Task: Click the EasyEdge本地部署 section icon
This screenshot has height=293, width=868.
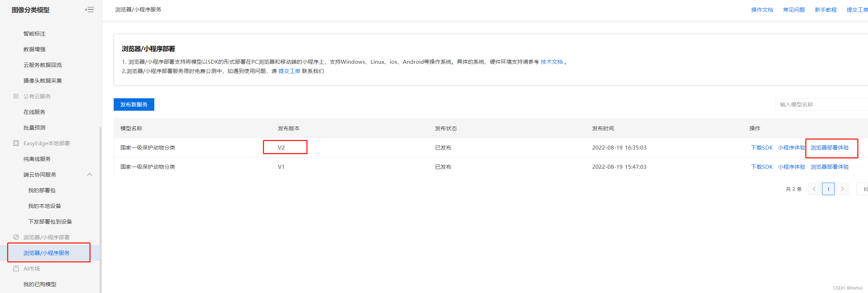Action: click(x=16, y=143)
